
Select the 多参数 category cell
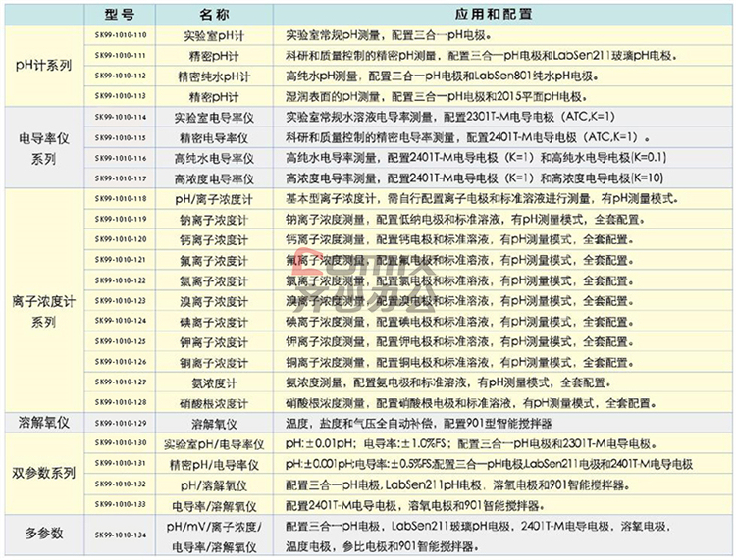click(44, 535)
